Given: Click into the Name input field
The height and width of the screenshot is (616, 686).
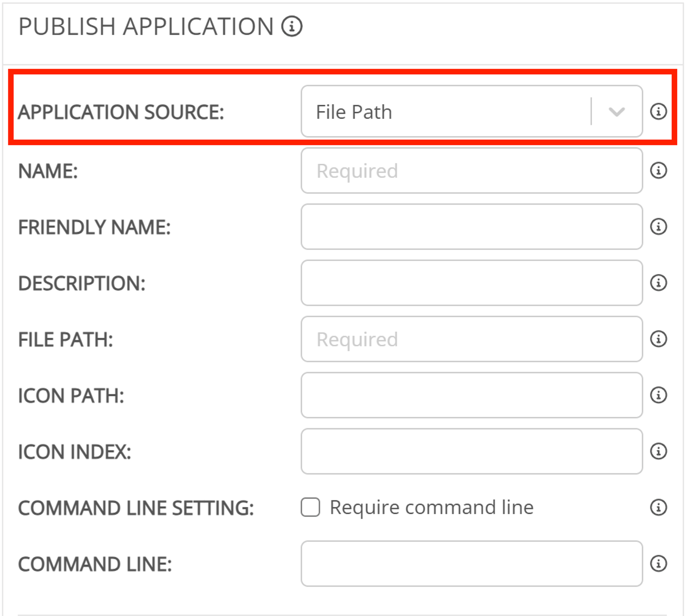Looking at the screenshot, I should 471,171.
